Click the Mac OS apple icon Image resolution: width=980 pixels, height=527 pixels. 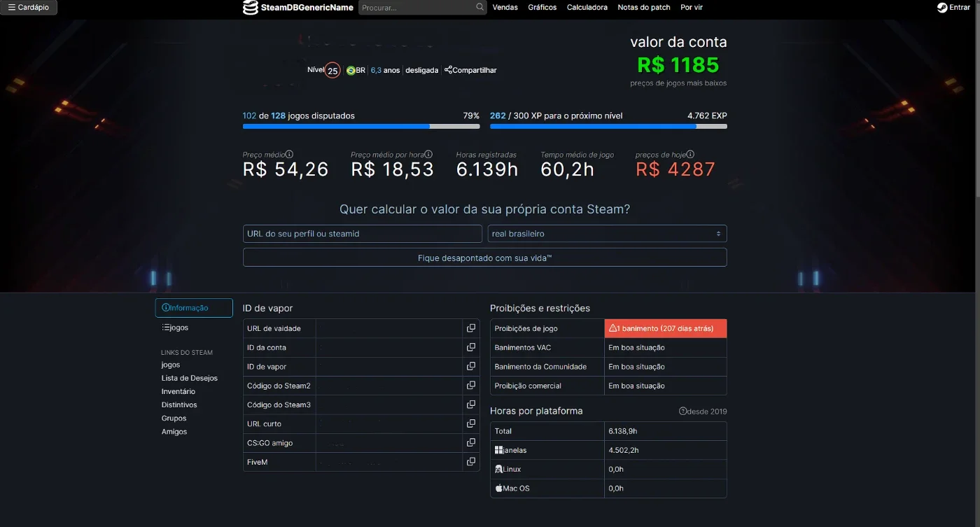[x=499, y=489]
